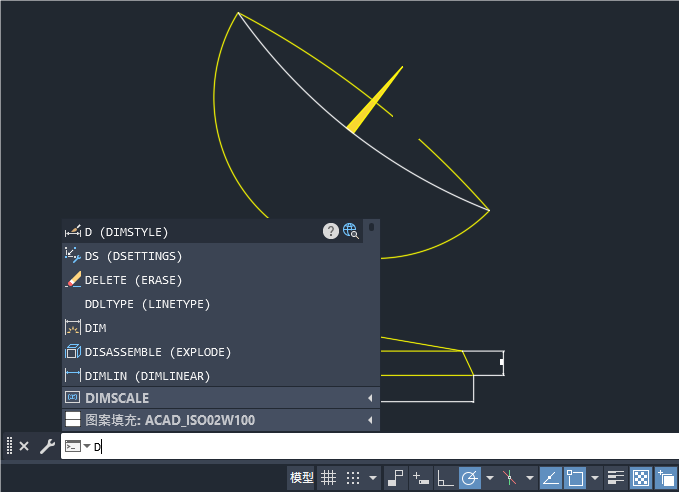This screenshot has width=679, height=492.
Task: Click the EXPLODE box icon
Action: (x=73, y=351)
